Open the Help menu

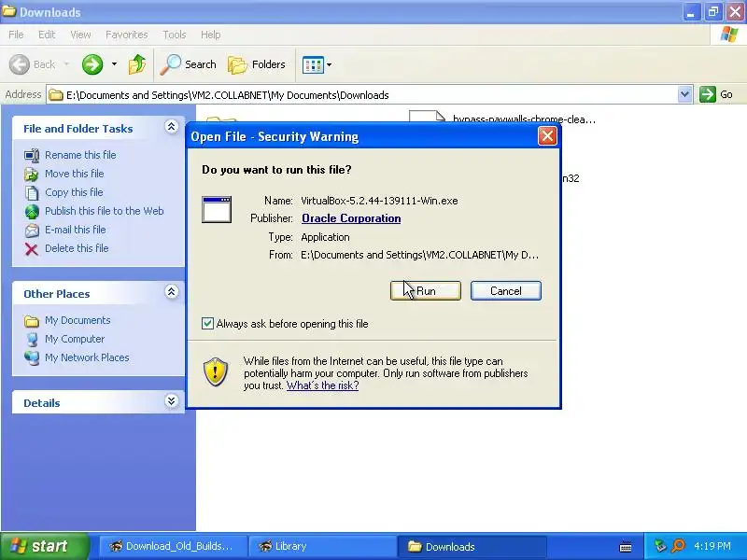tap(211, 35)
